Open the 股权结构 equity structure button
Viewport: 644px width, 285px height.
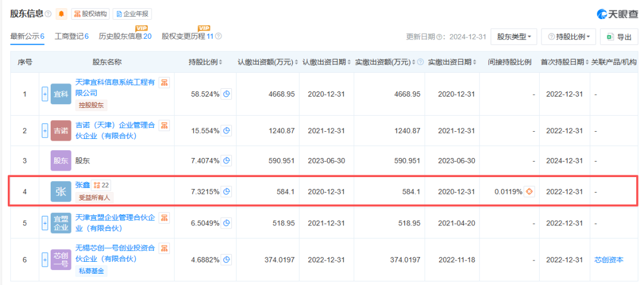91,14
